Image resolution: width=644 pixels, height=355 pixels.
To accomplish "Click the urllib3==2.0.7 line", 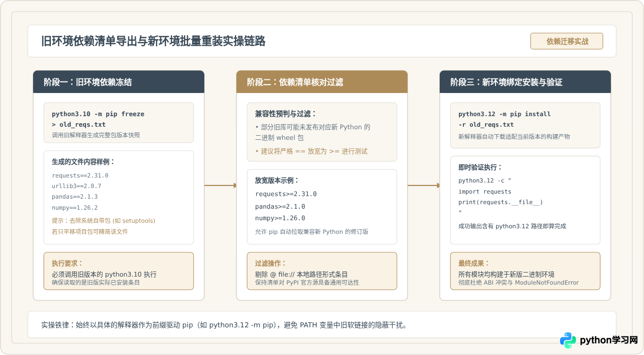I will coord(76,186).
